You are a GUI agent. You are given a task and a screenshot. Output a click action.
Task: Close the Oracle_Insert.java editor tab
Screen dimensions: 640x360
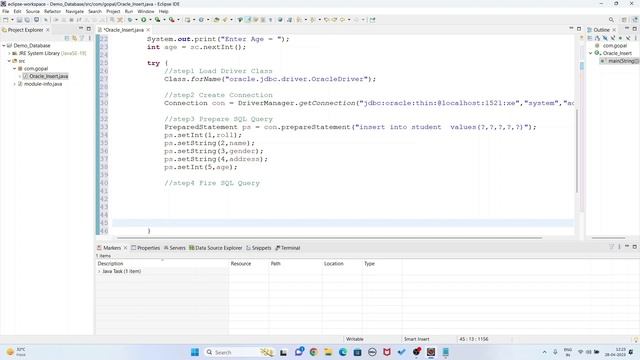click(148, 30)
